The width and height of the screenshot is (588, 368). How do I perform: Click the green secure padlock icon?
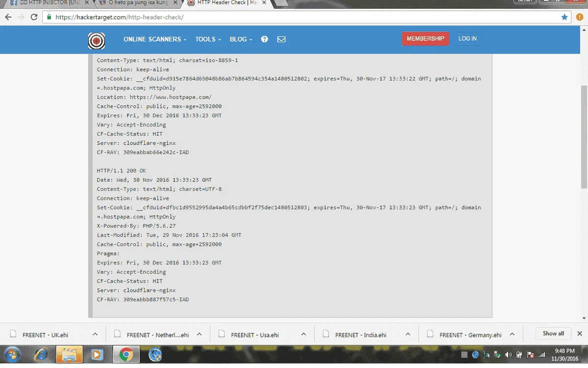pos(49,17)
